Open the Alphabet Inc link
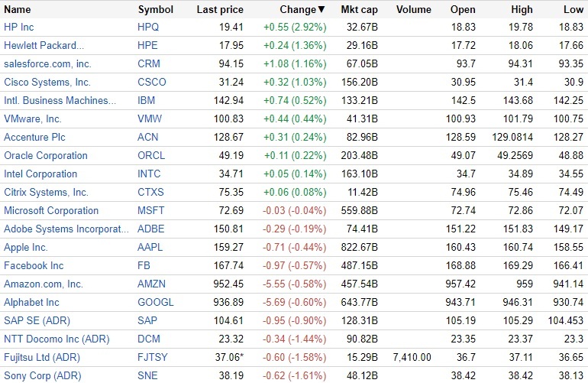 [31, 302]
